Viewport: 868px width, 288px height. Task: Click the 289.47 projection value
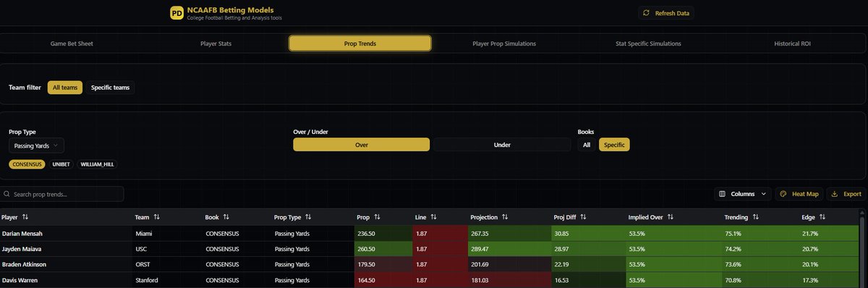480,248
